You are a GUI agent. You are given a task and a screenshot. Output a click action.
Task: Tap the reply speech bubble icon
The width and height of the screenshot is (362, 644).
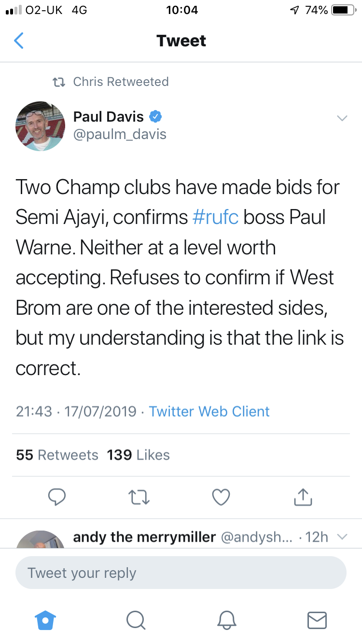57,497
